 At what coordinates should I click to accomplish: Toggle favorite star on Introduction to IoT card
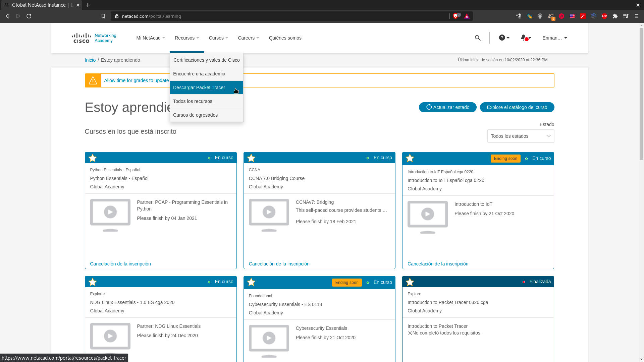[x=410, y=158]
